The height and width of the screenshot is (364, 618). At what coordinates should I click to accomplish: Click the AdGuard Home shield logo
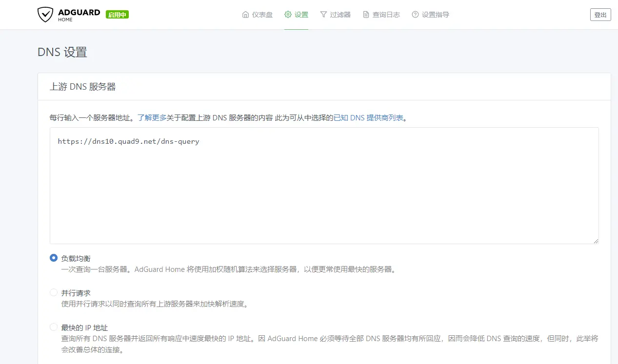click(45, 15)
